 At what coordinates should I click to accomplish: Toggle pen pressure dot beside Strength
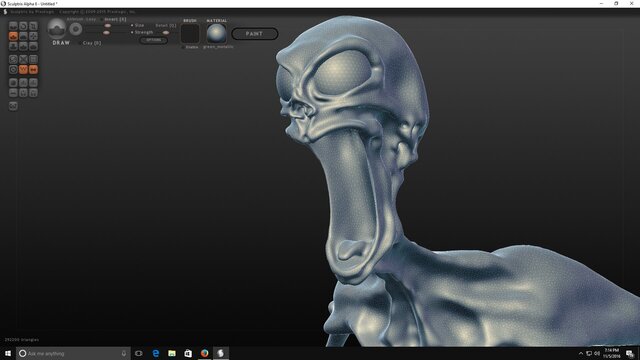pyautogui.click(x=132, y=32)
